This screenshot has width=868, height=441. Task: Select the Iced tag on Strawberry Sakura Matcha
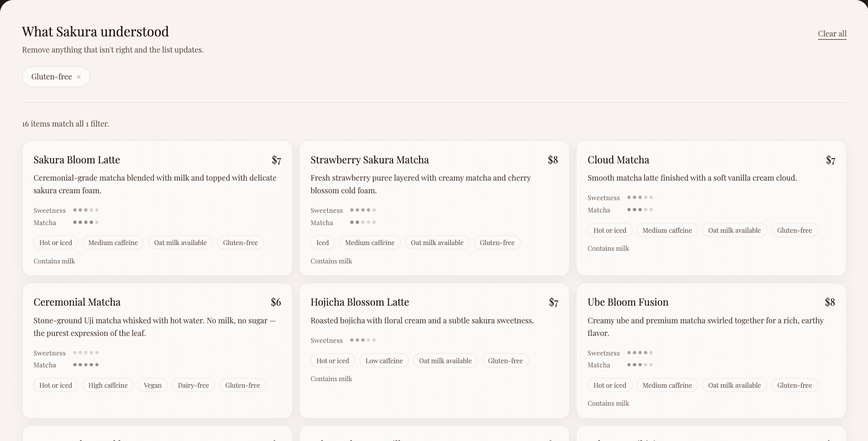[323, 243]
